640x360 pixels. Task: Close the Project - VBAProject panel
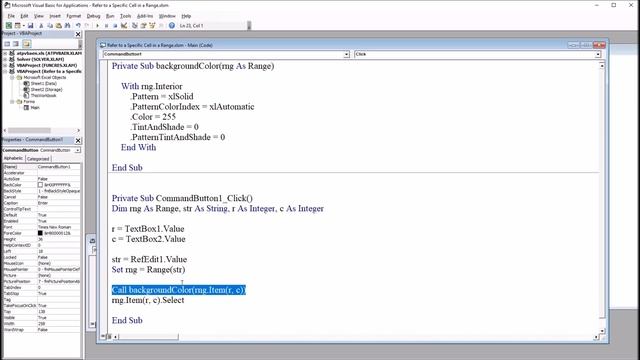tap(78, 34)
